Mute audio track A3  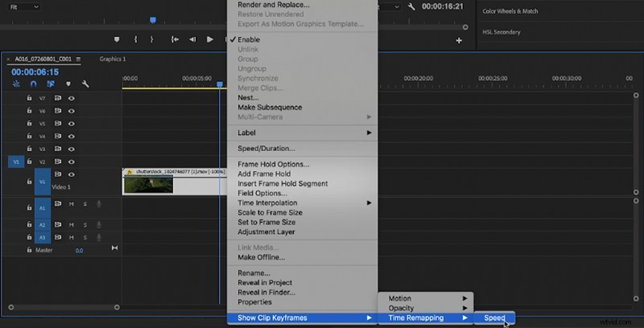72,237
